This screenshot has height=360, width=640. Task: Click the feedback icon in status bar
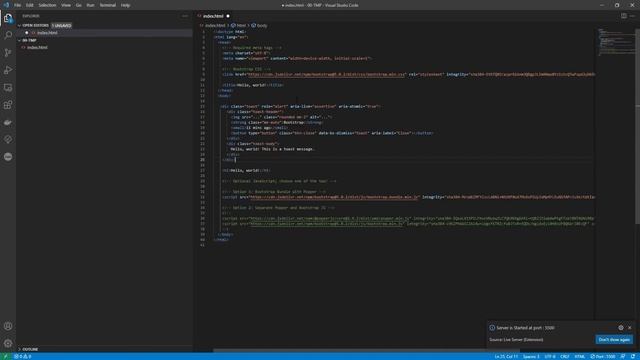point(623,356)
